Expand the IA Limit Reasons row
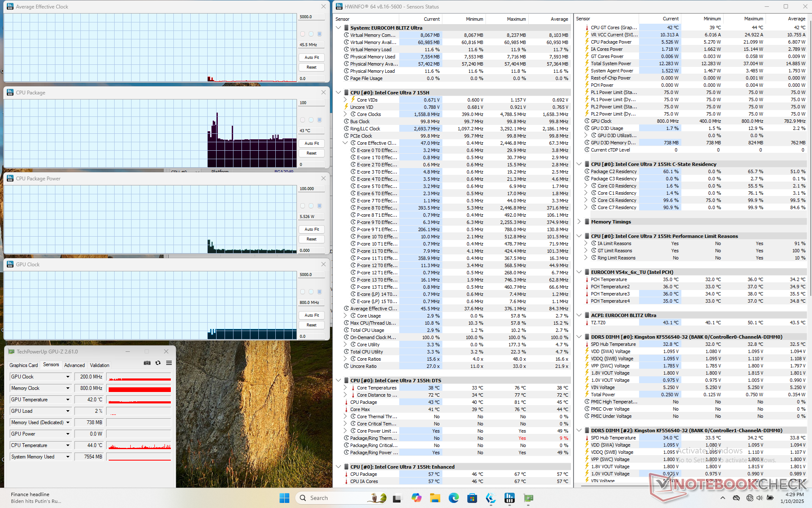Screen dimensions: 812x508 [586, 243]
